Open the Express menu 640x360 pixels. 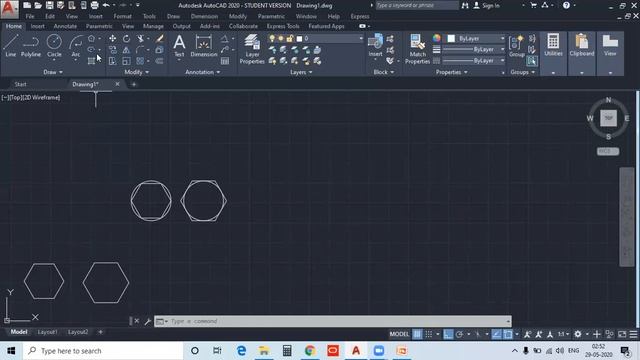click(360, 16)
